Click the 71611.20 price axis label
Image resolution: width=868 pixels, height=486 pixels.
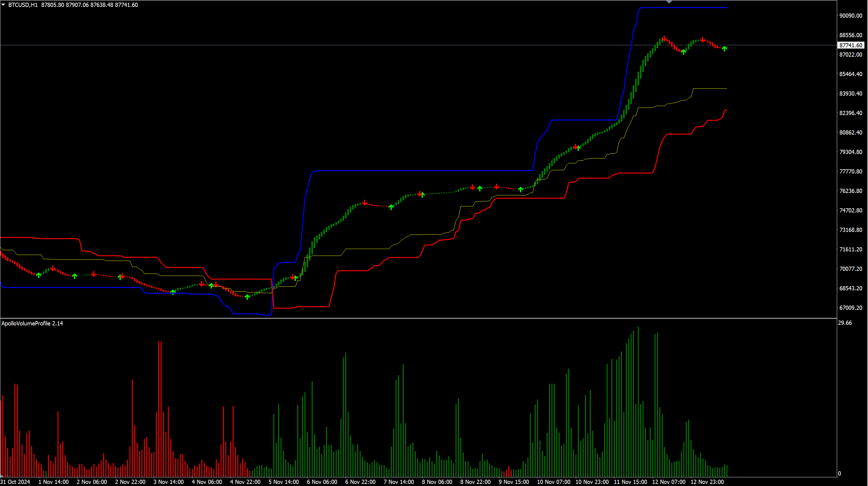[x=851, y=250]
